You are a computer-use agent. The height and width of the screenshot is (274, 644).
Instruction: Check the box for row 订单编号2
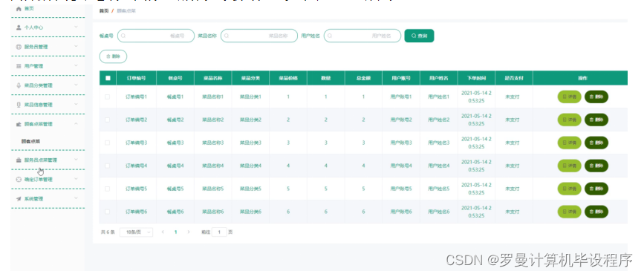coord(108,120)
